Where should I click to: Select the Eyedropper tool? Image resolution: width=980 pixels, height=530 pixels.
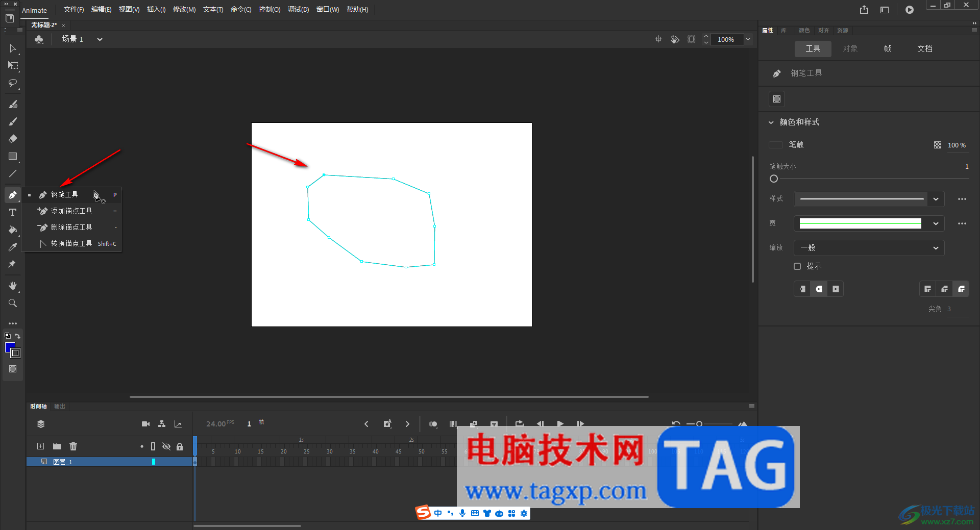point(13,247)
